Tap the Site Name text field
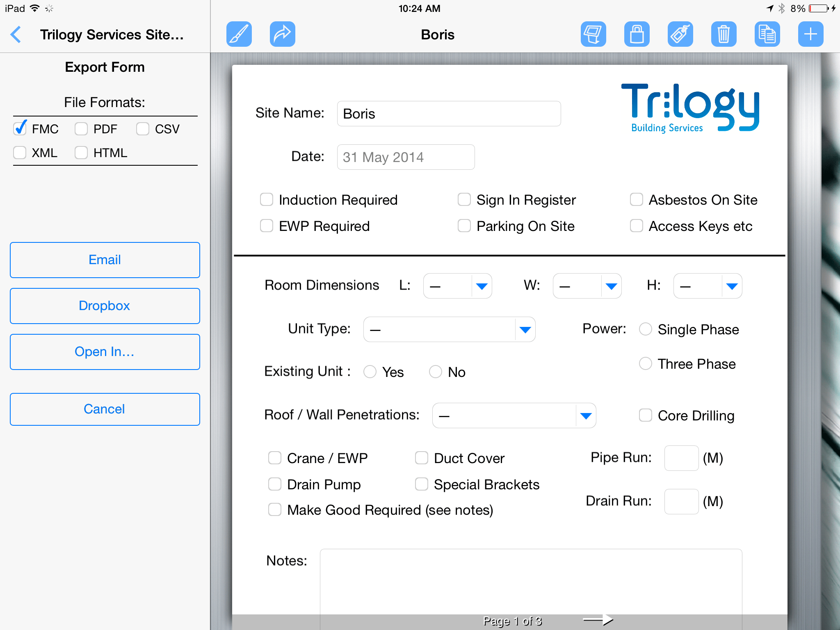The image size is (840, 630). (449, 114)
